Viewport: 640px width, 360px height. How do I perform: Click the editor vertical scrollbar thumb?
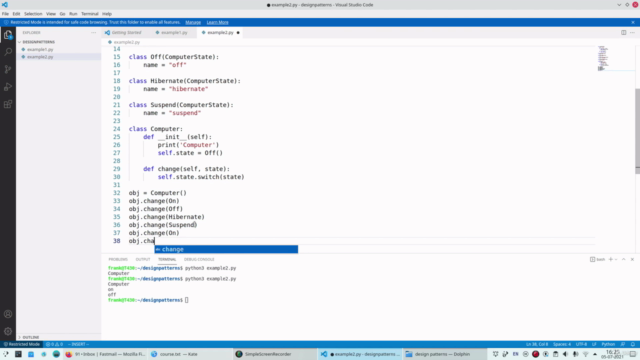pyautogui.click(x=638, y=131)
